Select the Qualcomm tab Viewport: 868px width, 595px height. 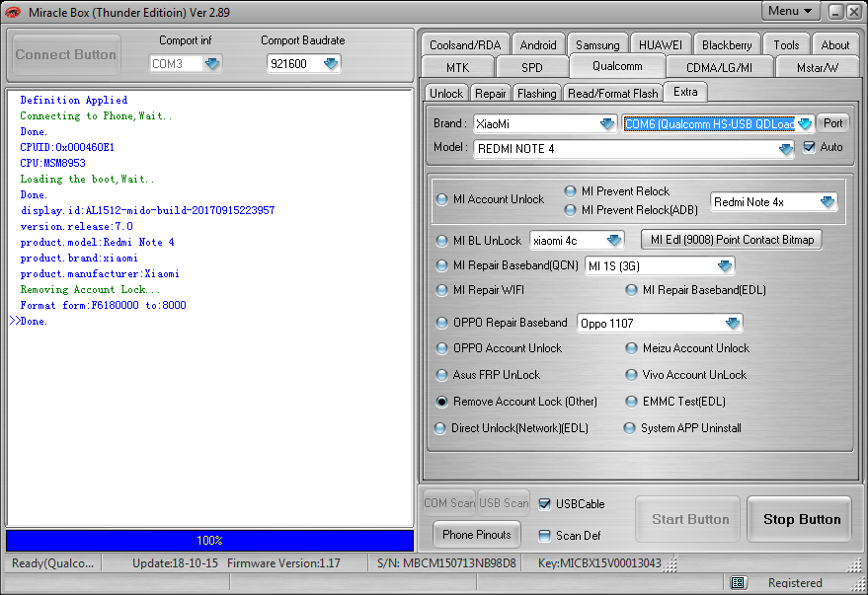pyautogui.click(x=617, y=66)
